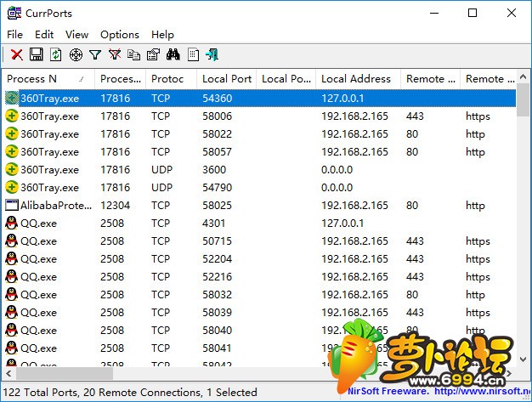Click the funnel with red X icon

point(115,54)
